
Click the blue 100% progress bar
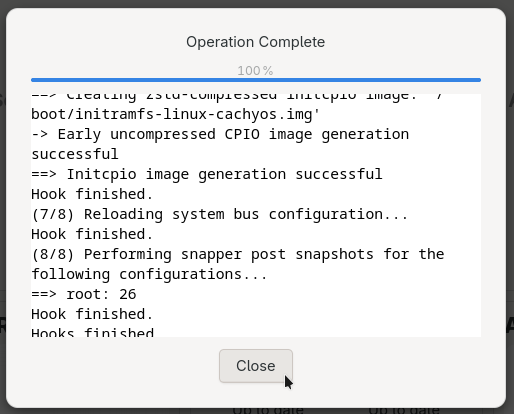256,80
